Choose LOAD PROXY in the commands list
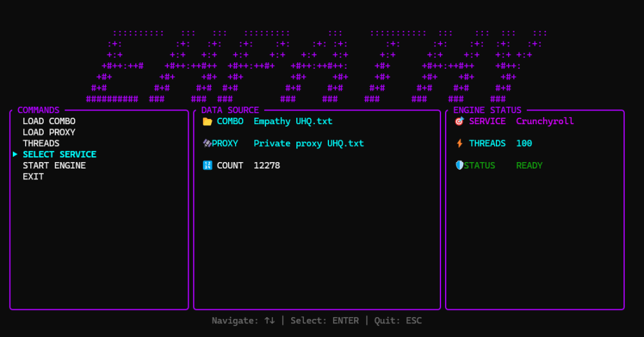Viewport: 644px width, 337px height. pos(49,132)
